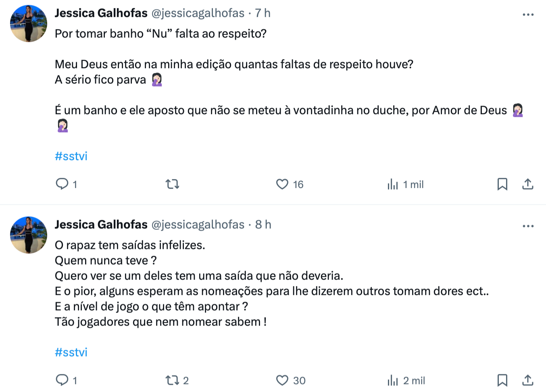Click the "8 h" timestamp of second tweet
546x392 pixels.
point(263,225)
